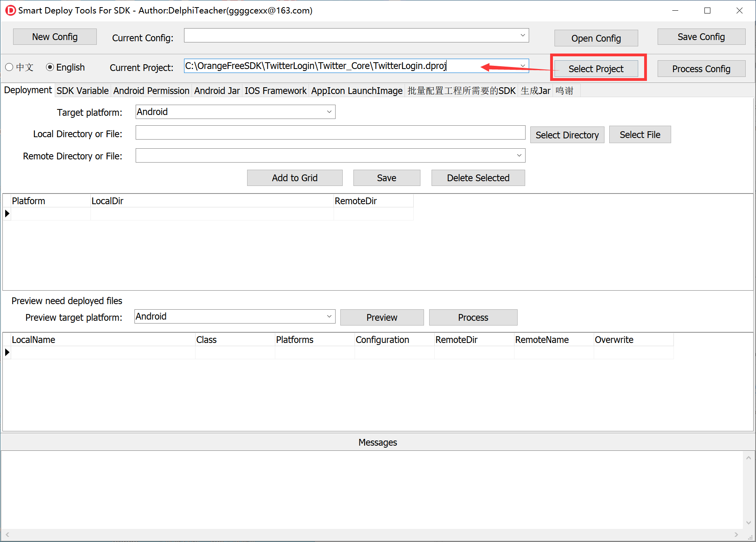This screenshot has height=542, width=756.
Task: Open the Remote Directory or File dropdown
Action: (x=519, y=155)
